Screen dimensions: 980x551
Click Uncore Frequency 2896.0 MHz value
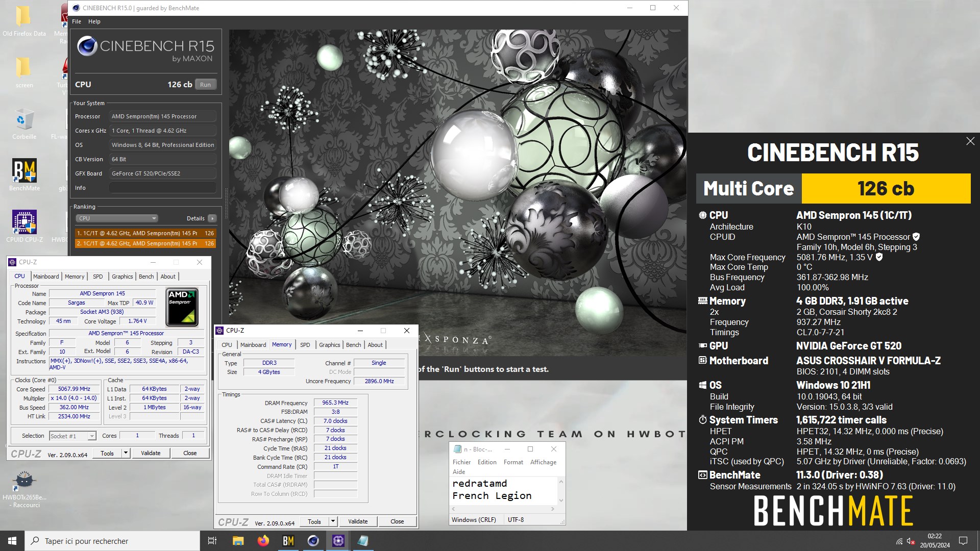379,381
